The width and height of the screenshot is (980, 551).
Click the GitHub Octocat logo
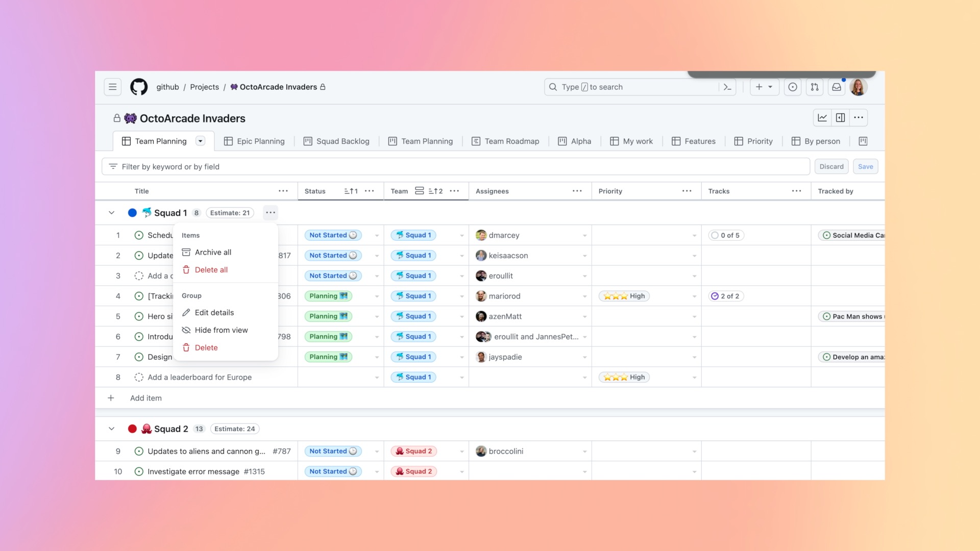139,87
